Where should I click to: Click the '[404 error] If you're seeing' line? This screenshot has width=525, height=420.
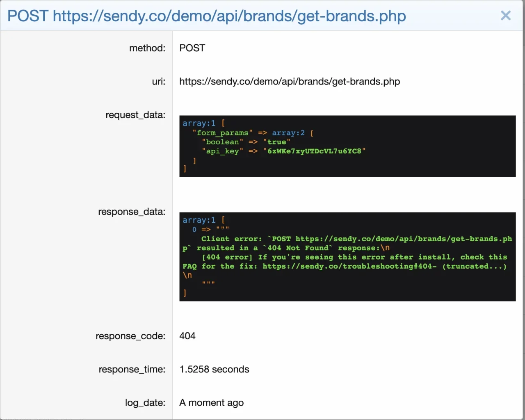(355, 257)
